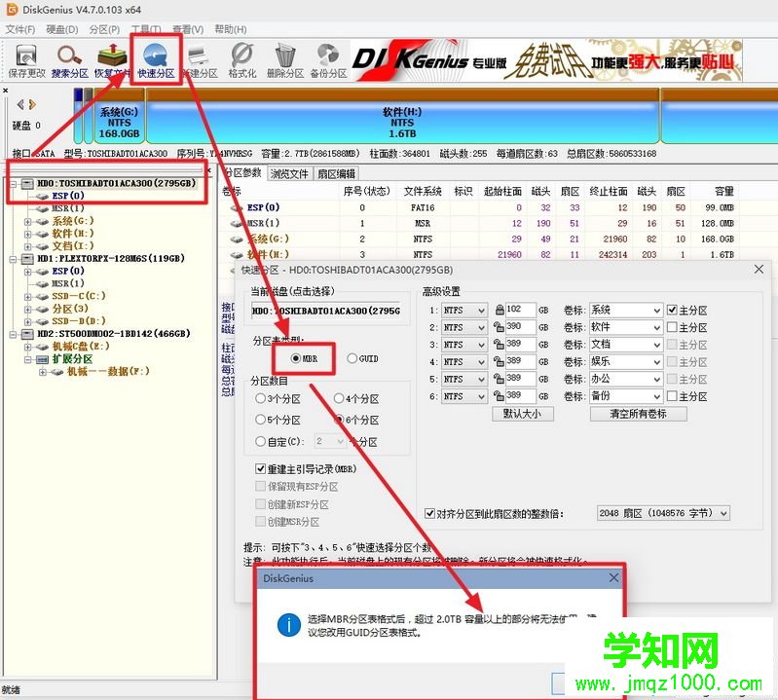778x700 pixels.
Task: Collapse the 扩展分区 tree node
Action: [x=28, y=359]
